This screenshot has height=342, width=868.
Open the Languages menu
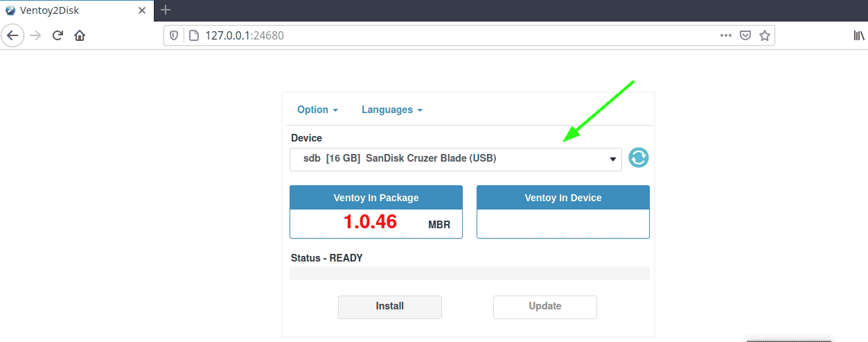click(x=392, y=110)
